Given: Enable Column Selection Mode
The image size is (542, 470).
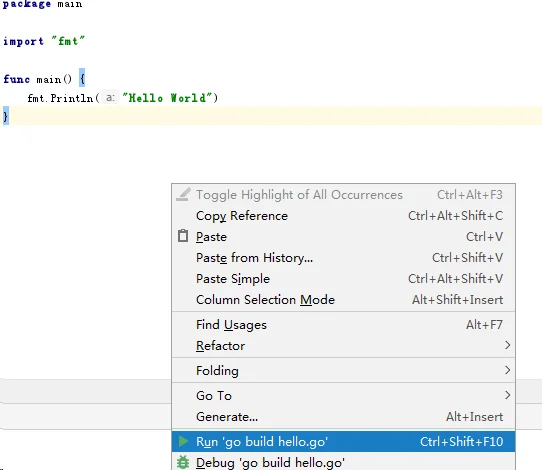Looking at the screenshot, I should (343, 300).
